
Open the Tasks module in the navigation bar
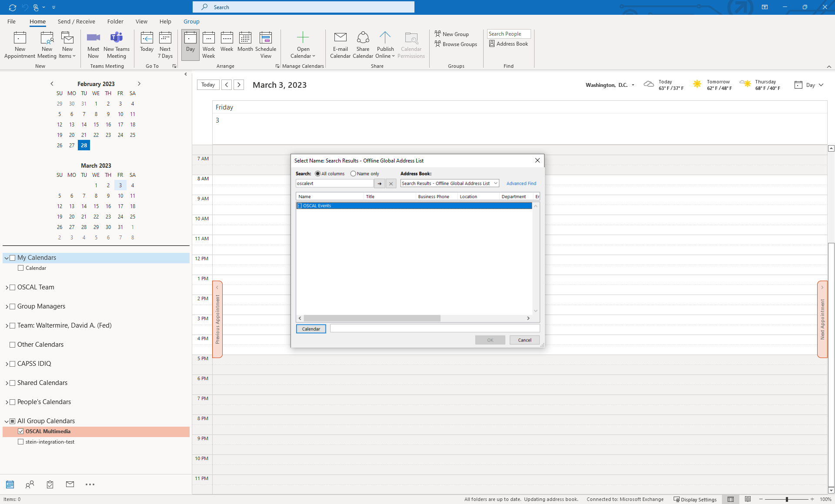tap(50, 484)
